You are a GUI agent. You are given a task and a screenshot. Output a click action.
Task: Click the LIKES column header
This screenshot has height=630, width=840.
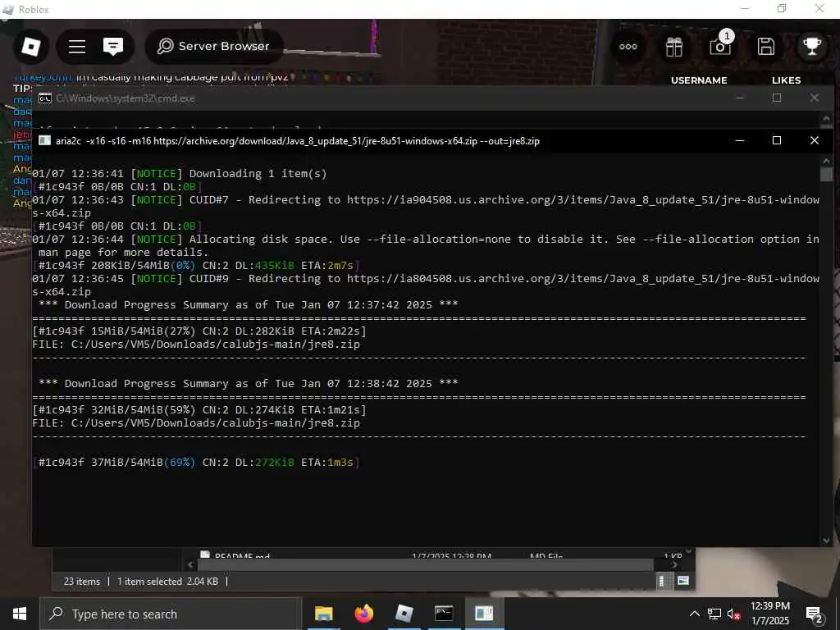(x=786, y=80)
